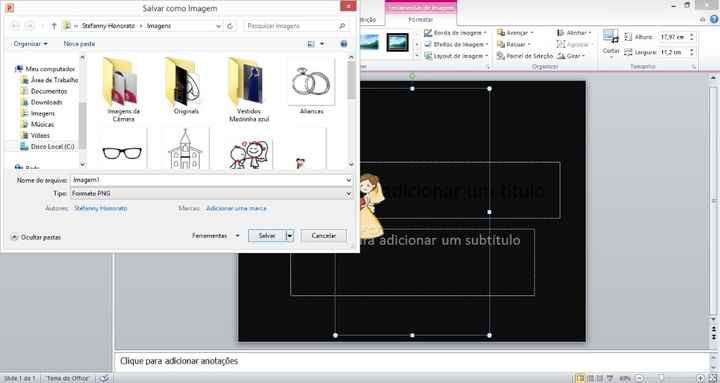Image resolution: width=720 pixels, height=383 pixels.
Task: Open the Imagens da Câmera folder
Action: [123, 90]
